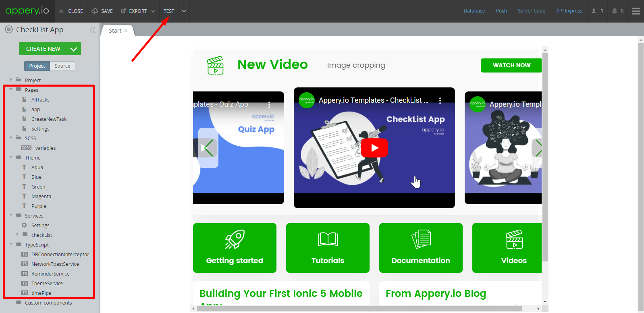
Task: Open the timePipe TypeScript file
Action: pos(41,293)
